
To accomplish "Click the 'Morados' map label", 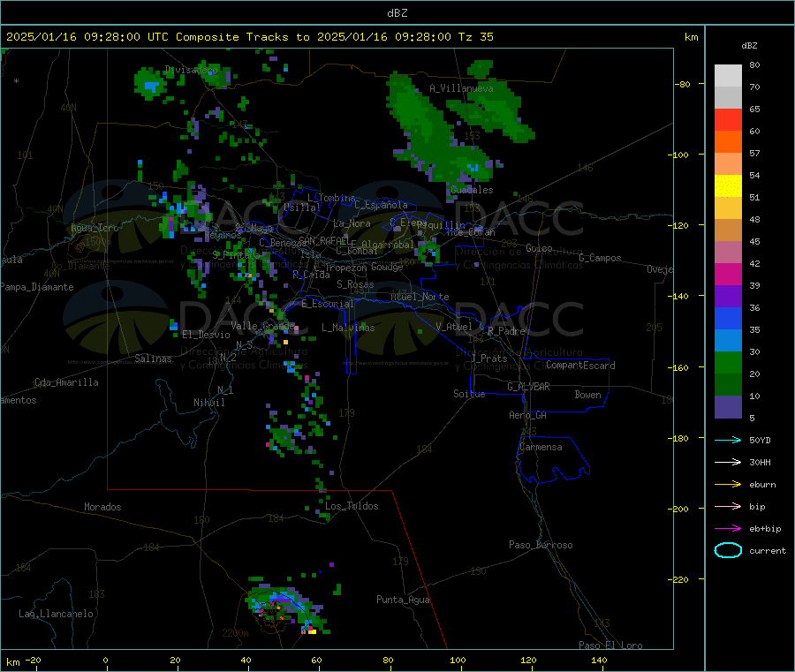I will [x=102, y=507].
